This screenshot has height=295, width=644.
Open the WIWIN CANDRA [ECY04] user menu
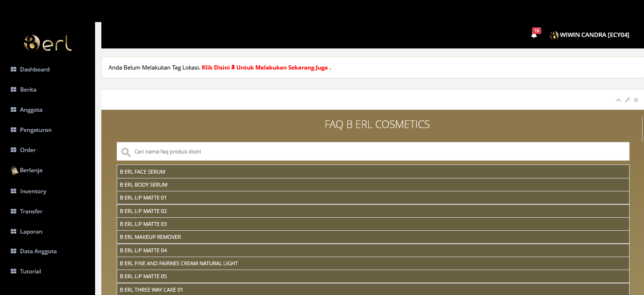594,35
